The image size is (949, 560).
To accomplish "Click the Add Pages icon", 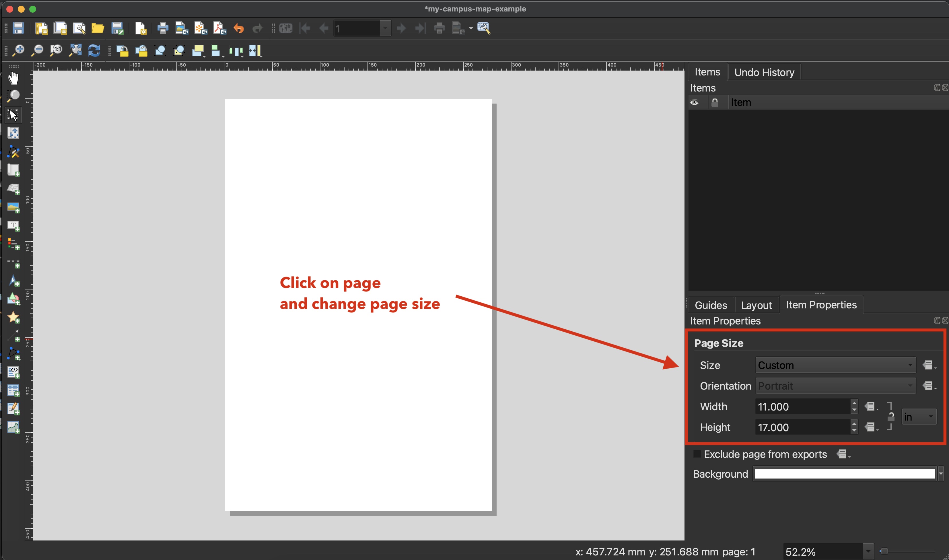I will (140, 28).
